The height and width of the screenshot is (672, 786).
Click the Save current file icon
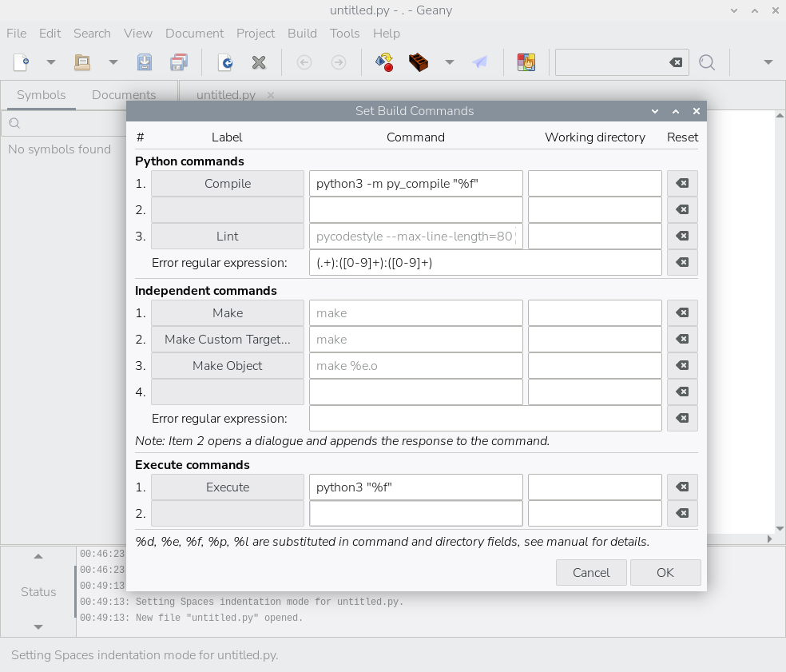145,62
